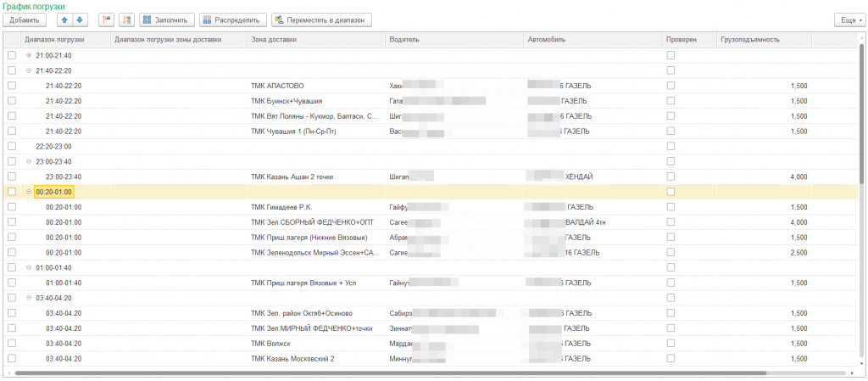Click the Проверен column header
This screenshot has width=868, height=381.
(689, 40)
